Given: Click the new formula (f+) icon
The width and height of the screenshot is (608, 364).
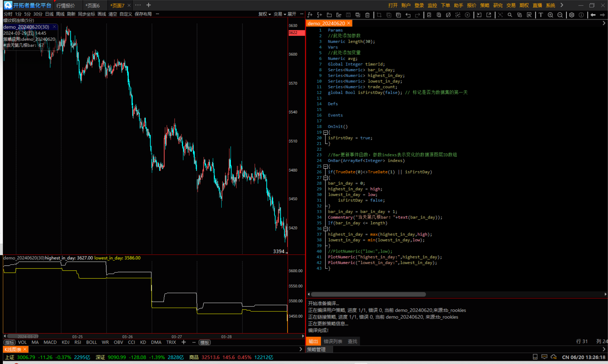Looking at the screenshot, I should point(310,15).
